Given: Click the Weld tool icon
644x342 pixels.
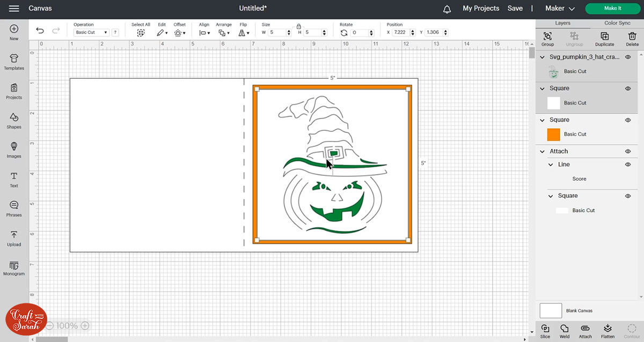Looking at the screenshot, I should click(565, 329).
